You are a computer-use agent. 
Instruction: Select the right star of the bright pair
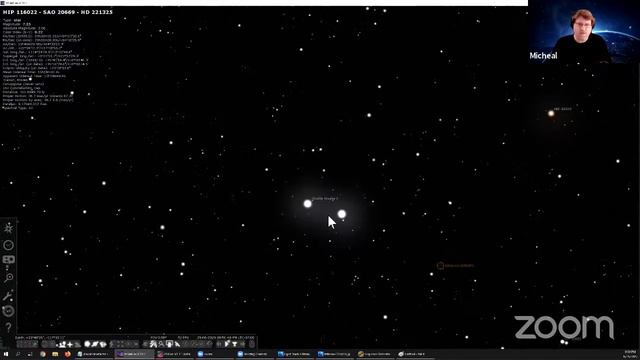[x=342, y=214]
